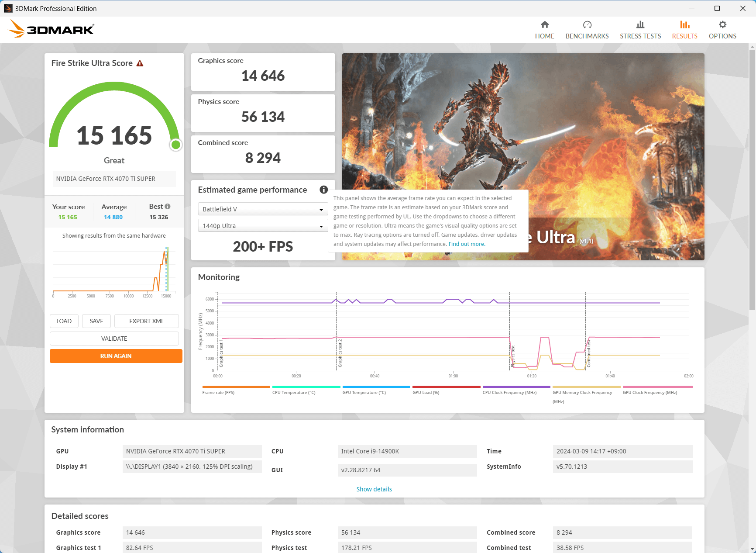Click the 3DMark logo
Screen dimensions: 756x553
click(x=51, y=29)
